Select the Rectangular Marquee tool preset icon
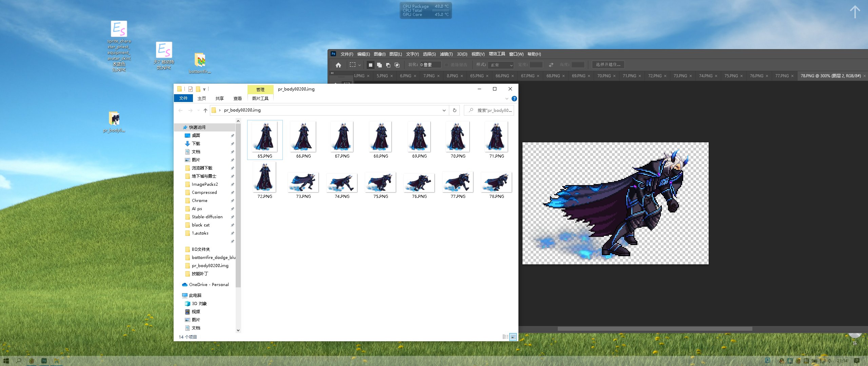 (353, 65)
